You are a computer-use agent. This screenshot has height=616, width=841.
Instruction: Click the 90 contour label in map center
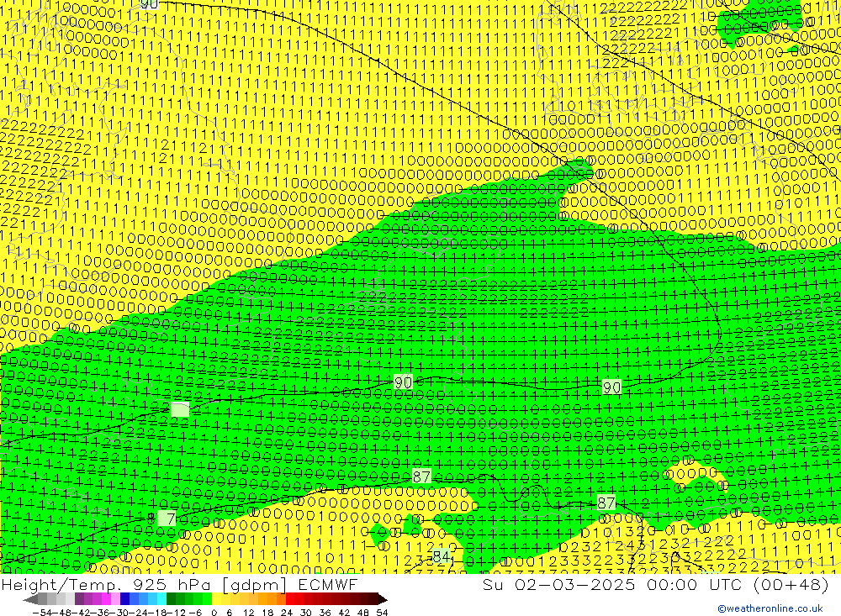(403, 382)
